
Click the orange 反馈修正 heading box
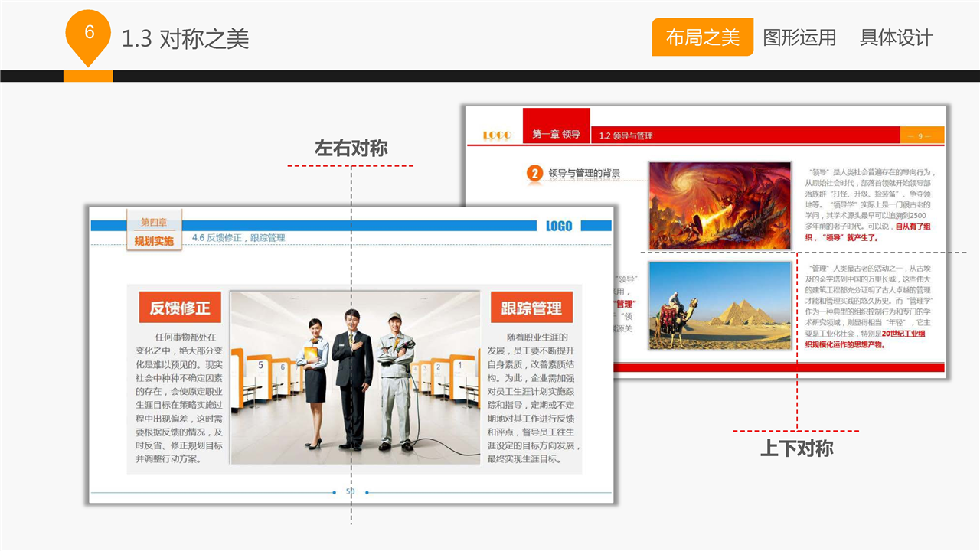180,308
